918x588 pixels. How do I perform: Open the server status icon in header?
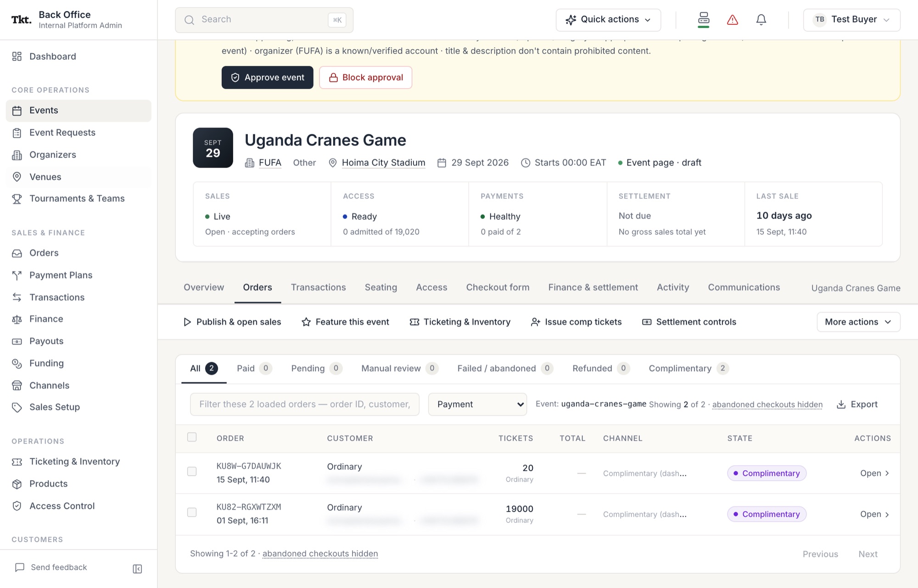pyautogui.click(x=704, y=20)
